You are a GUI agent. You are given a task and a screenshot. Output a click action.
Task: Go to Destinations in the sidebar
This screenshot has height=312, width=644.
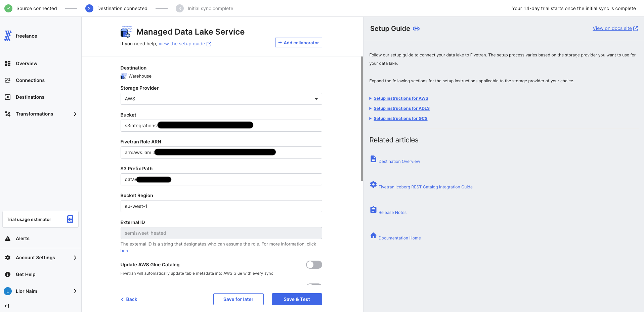[x=30, y=97]
